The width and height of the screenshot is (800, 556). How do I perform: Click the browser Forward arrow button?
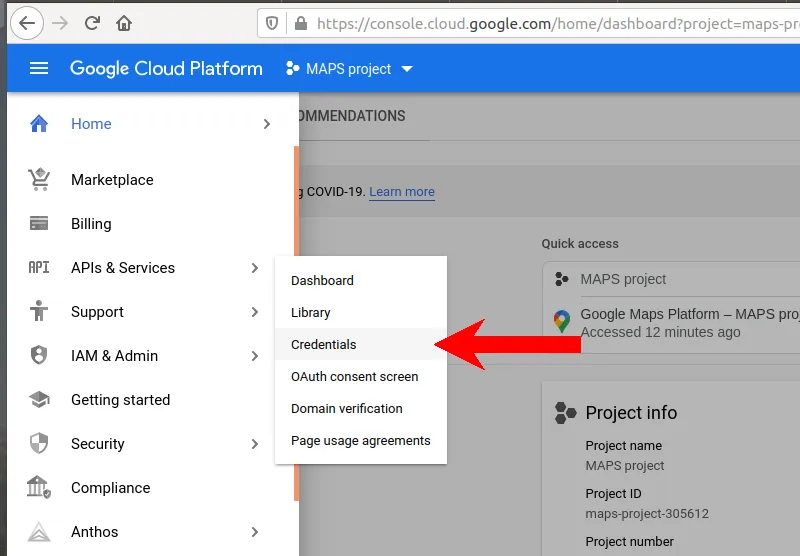pos(60,23)
